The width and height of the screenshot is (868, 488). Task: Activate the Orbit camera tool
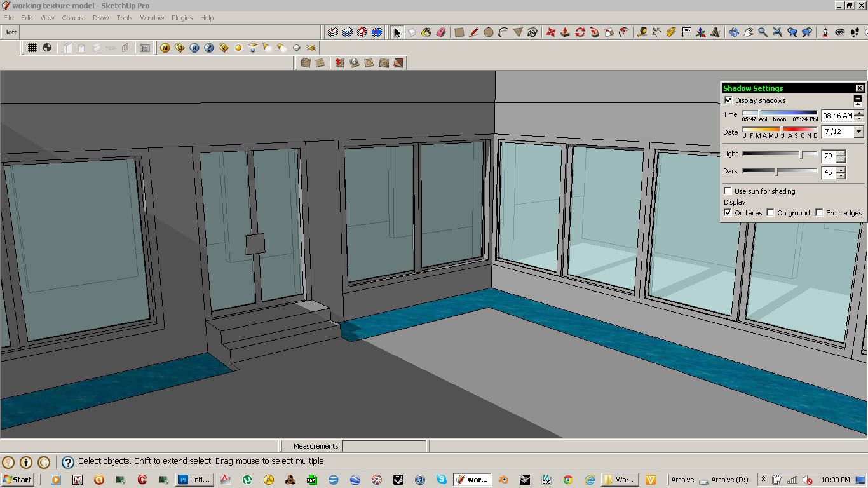pyautogui.click(x=733, y=32)
